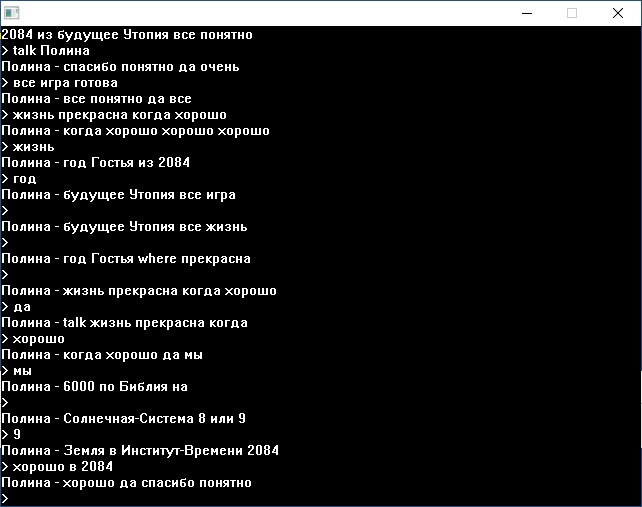Screen dimensions: 642x507
Task: Click the application icon in the title bar
Action: click(x=12, y=13)
